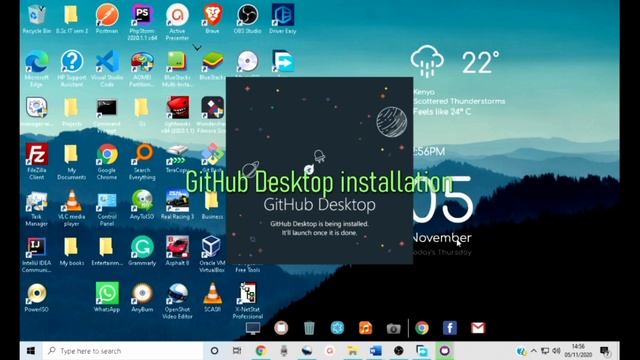Click the monitor icon in the dock
The width and height of the screenshot is (640, 360).
[253, 328]
